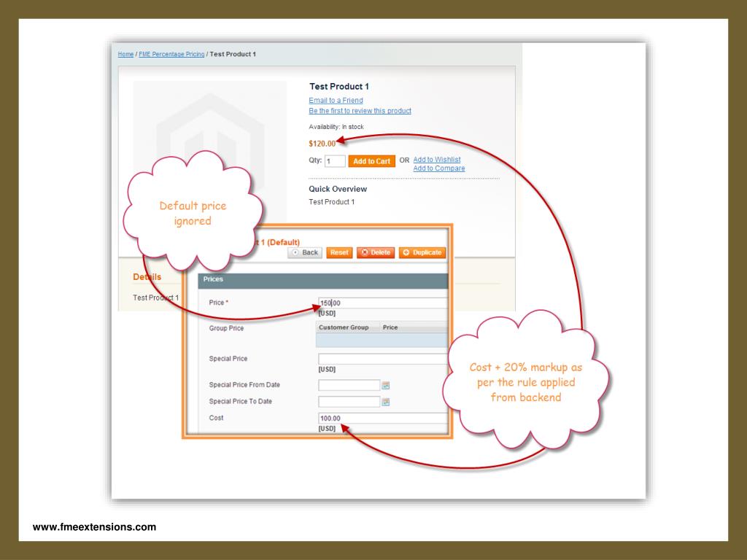Viewport: 747px width, 560px height.
Task: Click Add to Wishlist link
Action: pos(437,160)
